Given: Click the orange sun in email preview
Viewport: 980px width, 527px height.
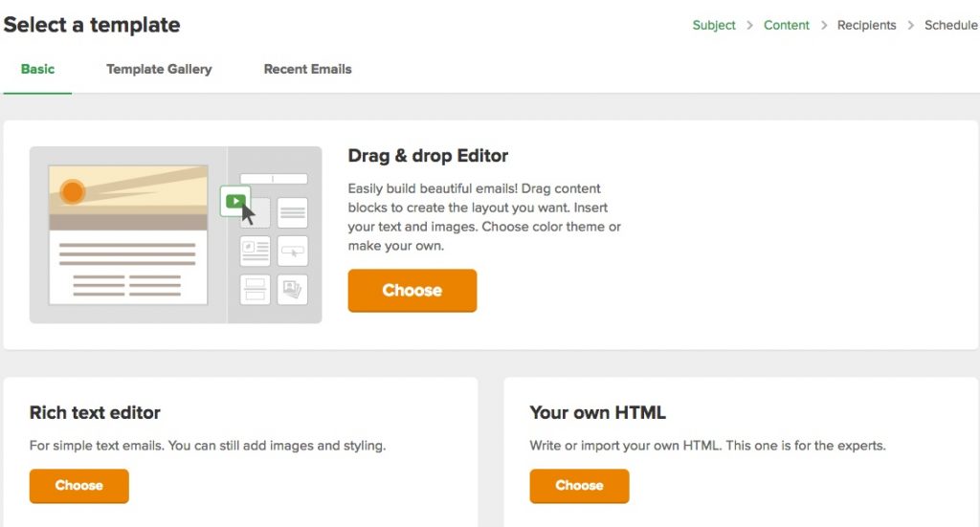Looking at the screenshot, I should coord(73,192).
